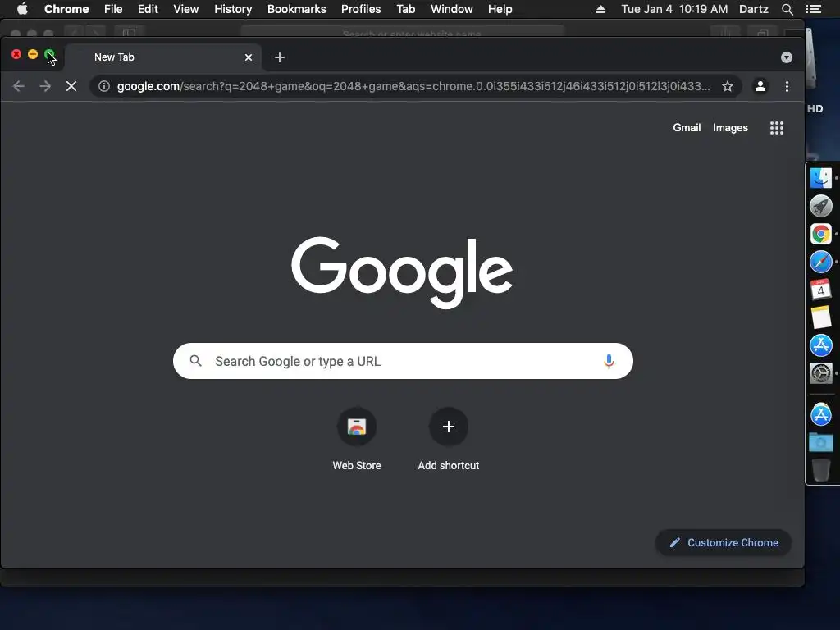The image size is (840, 630).
Task: Bookmark this page with the star icon
Action: 728,86
